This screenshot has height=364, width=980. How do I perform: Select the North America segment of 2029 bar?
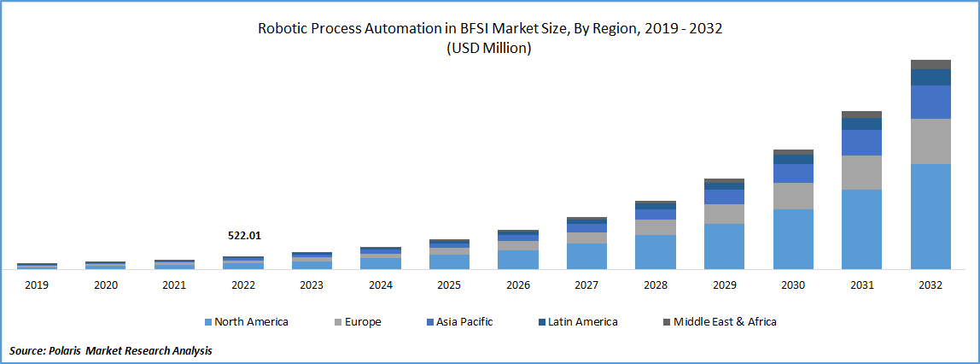tap(724, 246)
